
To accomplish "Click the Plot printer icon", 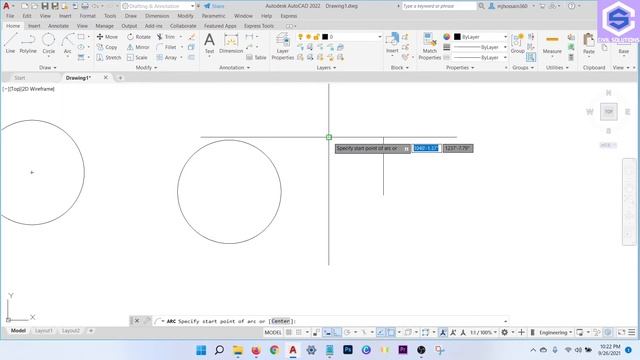I will [x=84, y=6].
